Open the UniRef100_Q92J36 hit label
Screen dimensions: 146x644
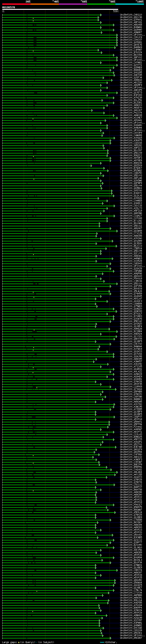click(131, 17)
